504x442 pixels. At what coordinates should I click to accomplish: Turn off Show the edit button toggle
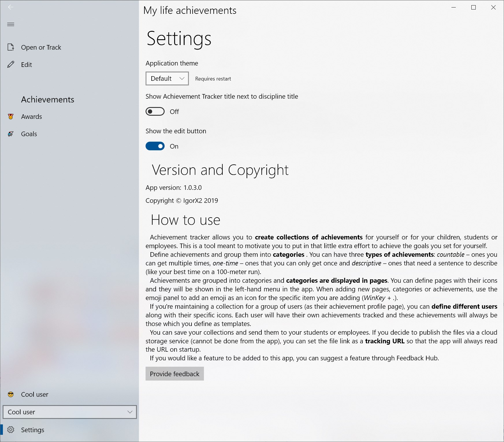tap(155, 146)
